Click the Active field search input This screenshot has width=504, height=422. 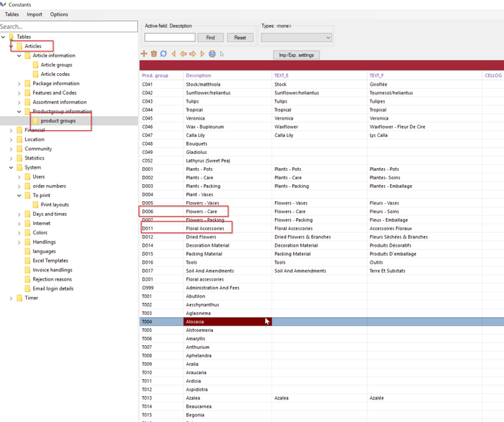[x=169, y=37]
